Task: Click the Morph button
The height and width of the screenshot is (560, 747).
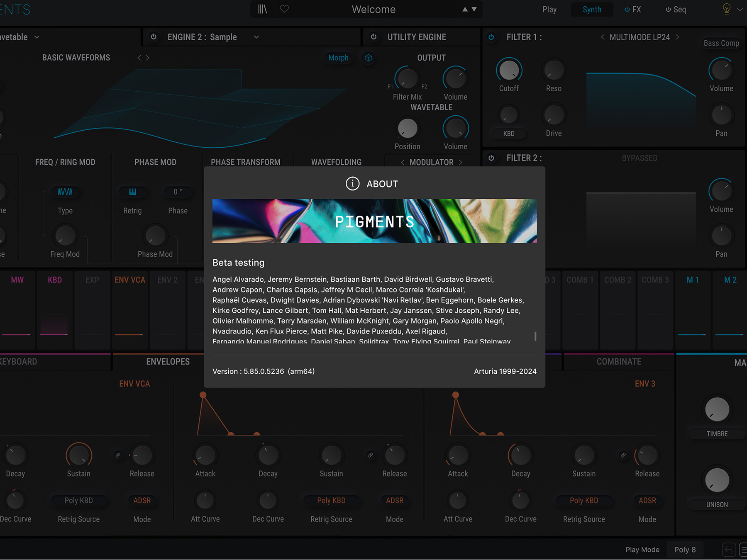Action: 338,58
